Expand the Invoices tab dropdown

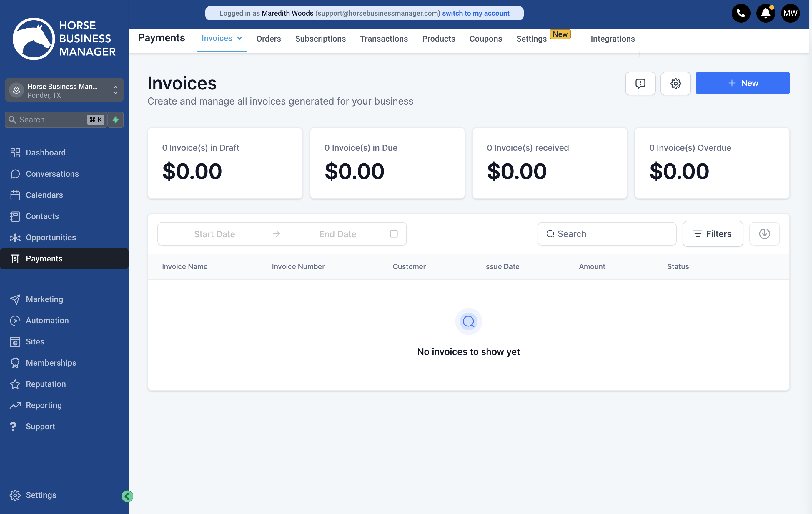tap(240, 39)
